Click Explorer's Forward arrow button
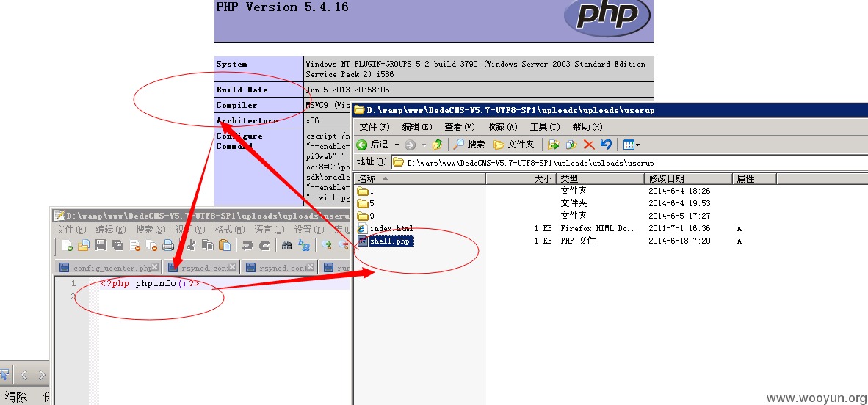 [x=410, y=145]
